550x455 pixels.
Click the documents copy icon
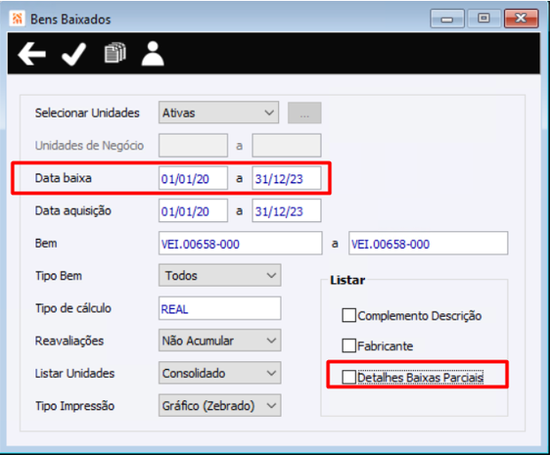115,53
